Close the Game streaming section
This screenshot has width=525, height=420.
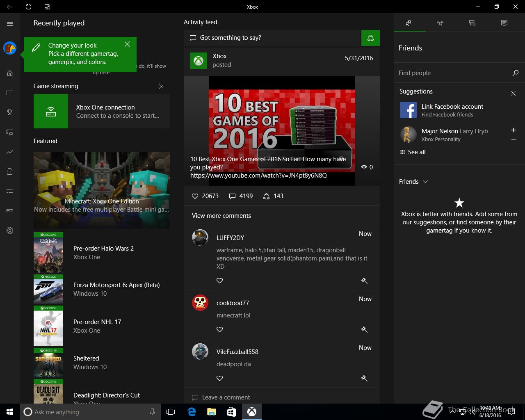161,87
